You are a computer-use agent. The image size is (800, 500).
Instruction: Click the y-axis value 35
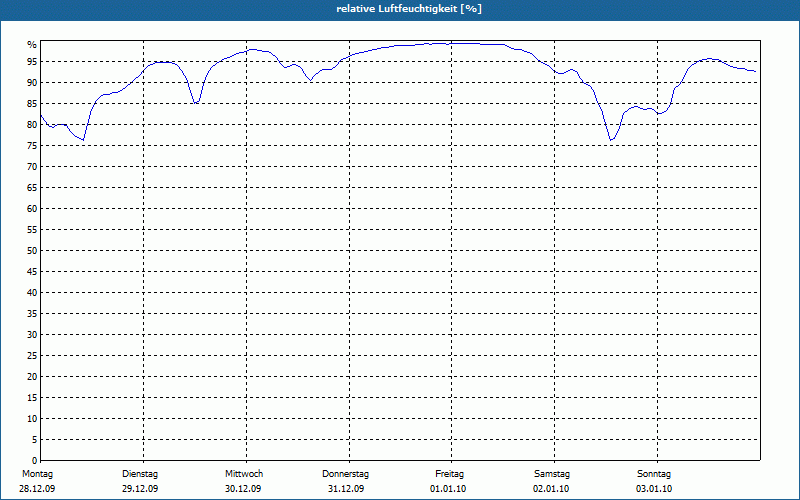point(32,314)
